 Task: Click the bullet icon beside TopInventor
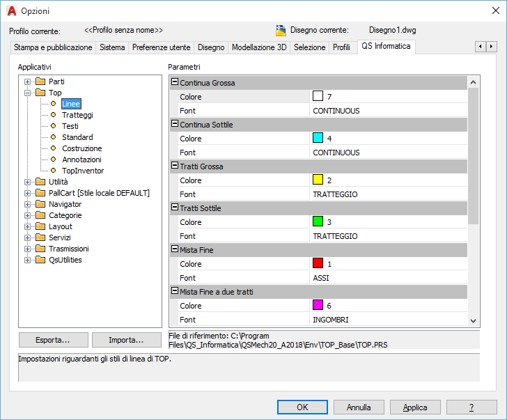(54, 171)
